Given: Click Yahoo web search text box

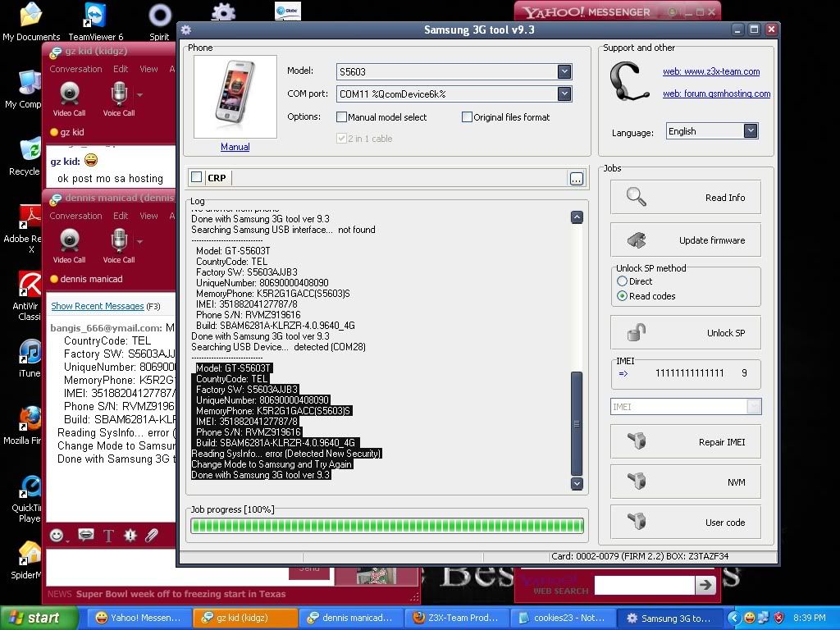Looking at the screenshot, I should [x=645, y=585].
